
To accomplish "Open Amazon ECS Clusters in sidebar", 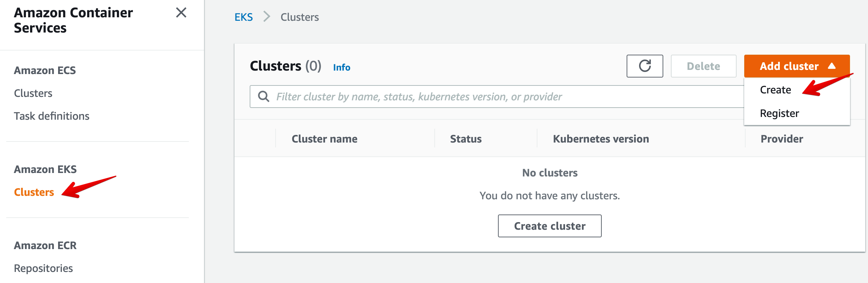I will pos(33,93).
